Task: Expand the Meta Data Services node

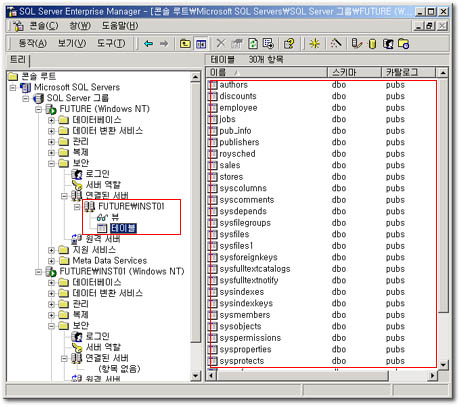Action: tap(51, 261)
